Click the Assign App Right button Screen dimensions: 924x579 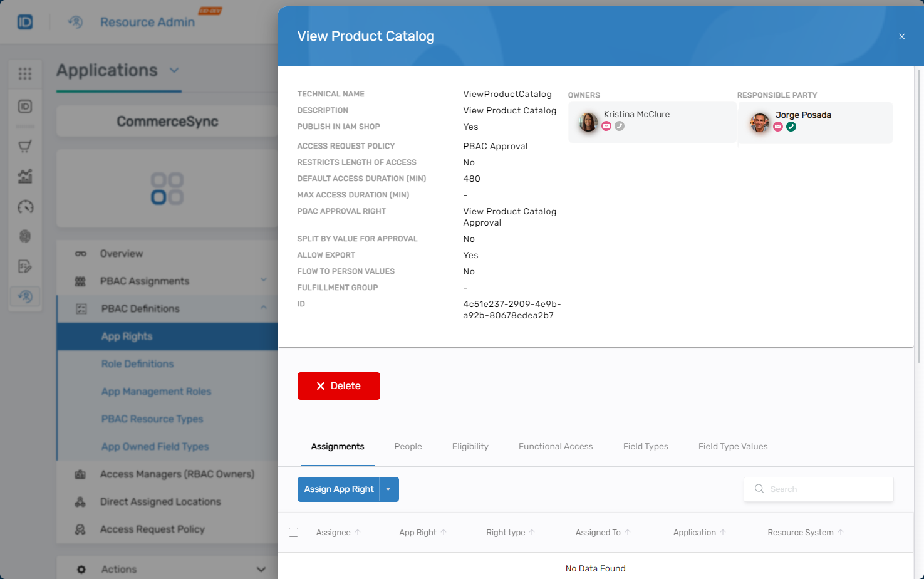coord(339,489)
